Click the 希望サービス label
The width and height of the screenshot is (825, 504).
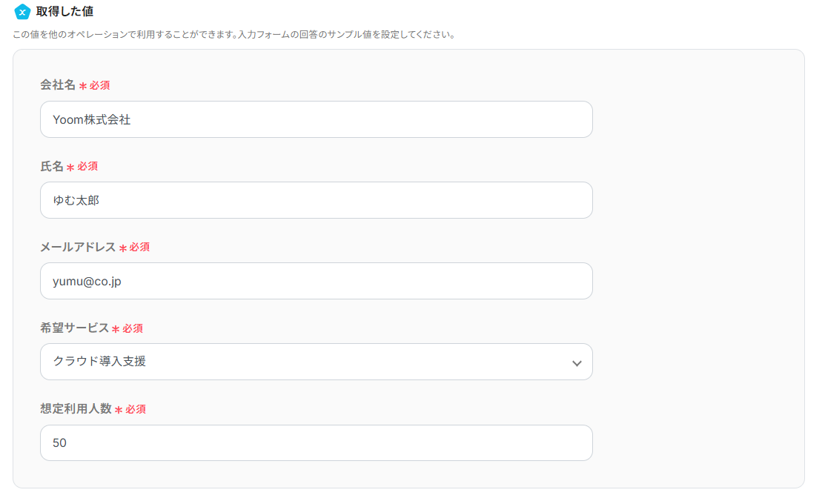74,328
